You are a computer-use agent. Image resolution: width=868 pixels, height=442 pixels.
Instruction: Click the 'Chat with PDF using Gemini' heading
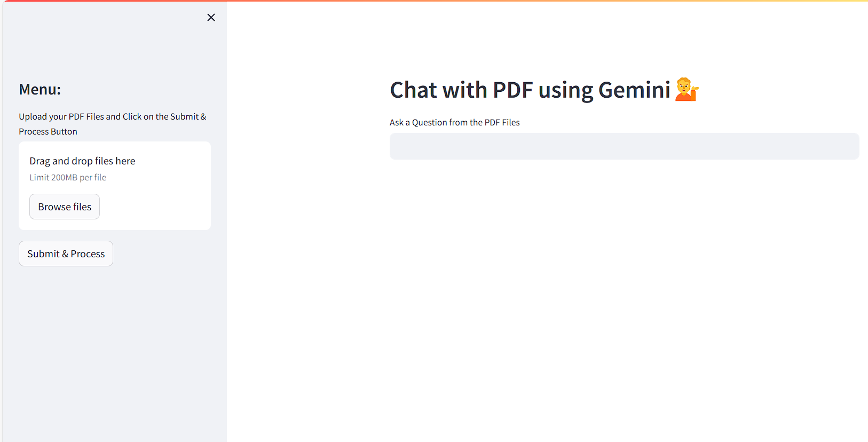point(530,90)
